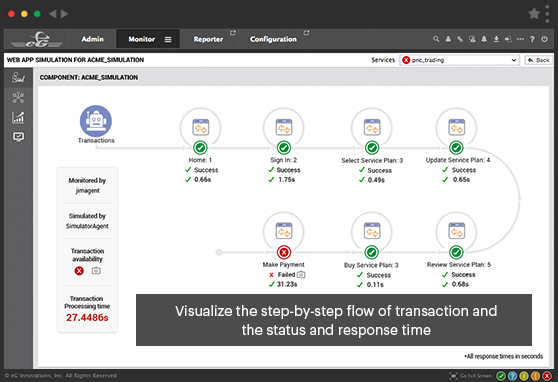This screenshot has height=382, width=558.
Task: Click the link chain icon in the top toolbar
Action: click(460, 39)
